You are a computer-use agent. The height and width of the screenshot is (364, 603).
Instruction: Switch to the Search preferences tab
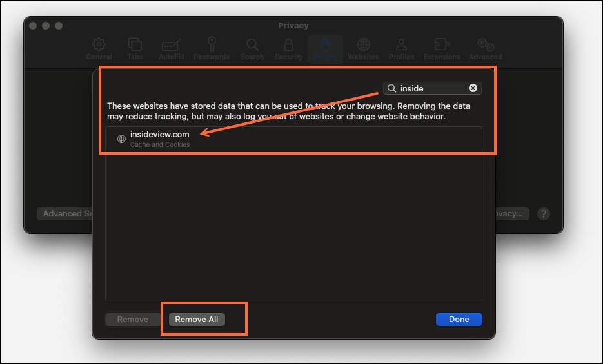[x=252, y=49]
